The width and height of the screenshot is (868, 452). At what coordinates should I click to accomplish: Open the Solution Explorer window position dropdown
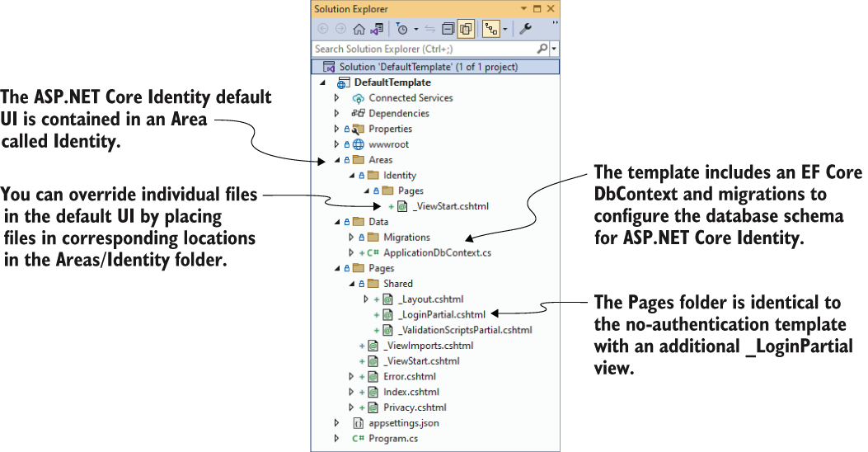point(523,9)
